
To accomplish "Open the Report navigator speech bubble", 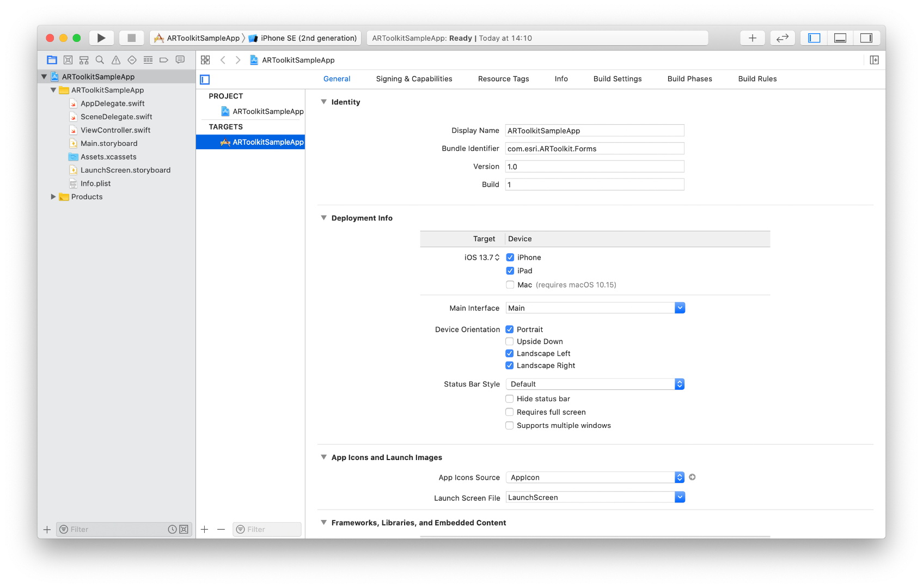I will pos(180,60).
